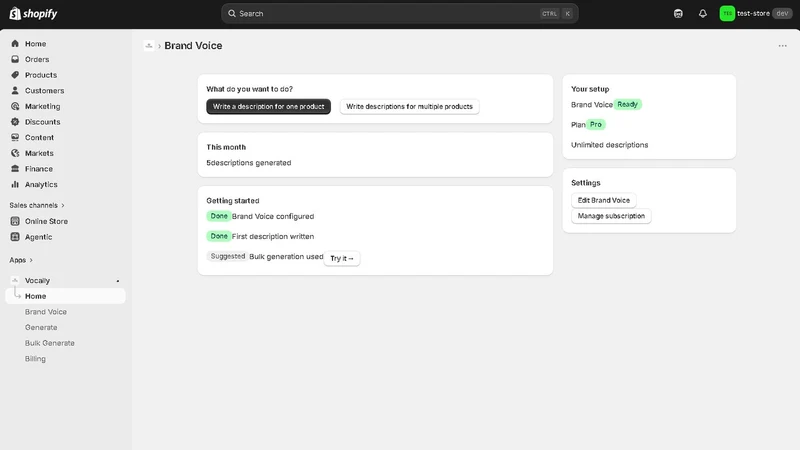Open Content via its icon
This screenshot has width=800, height=450.
click(x=15, y=137)
